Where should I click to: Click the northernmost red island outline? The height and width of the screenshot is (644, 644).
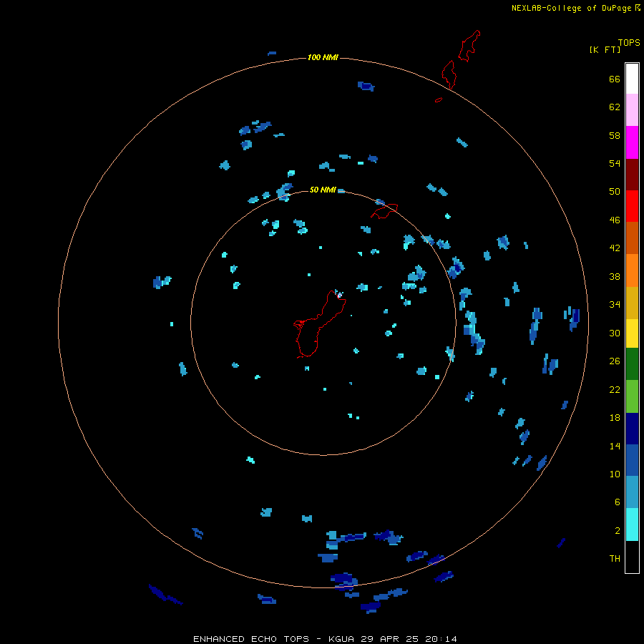point(469,46)
